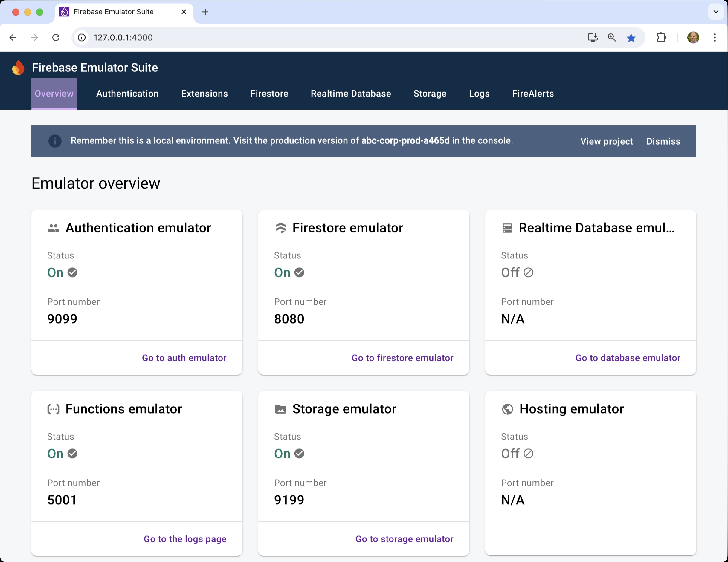The width and height of the screenshot is (728, 562).
Task: Open the FireAlerts tab
Action: pyautogui.click(x=533, y=94)
